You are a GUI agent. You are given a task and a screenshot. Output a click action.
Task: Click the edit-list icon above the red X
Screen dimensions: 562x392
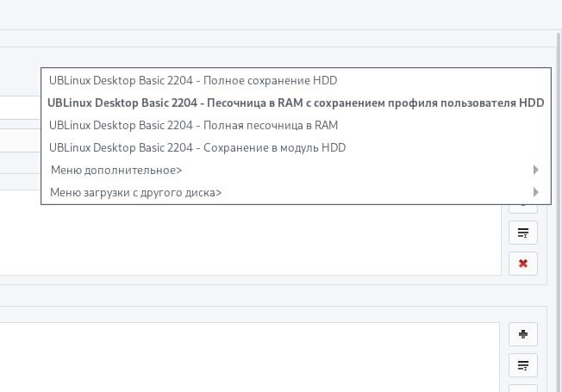pos(523,233)
